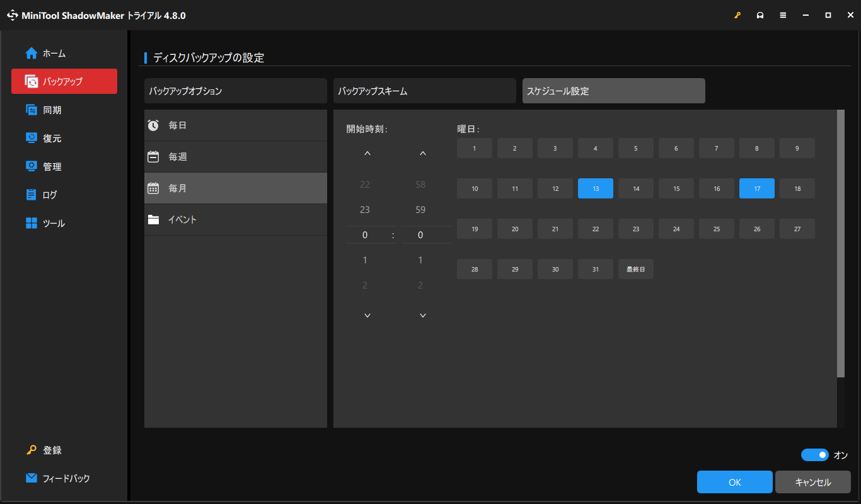Click the selected minute field 0

tap(420, 235)
